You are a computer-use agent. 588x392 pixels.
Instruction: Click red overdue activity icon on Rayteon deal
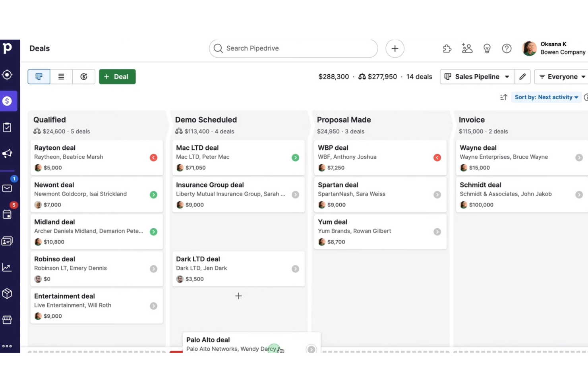point(153,158)
